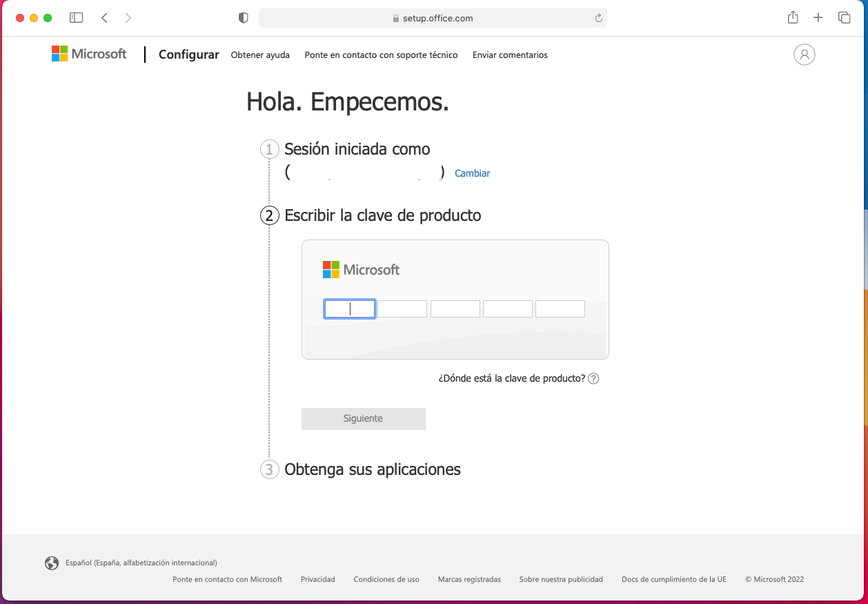868x604 pixels.
Task: Open the Safari Share icon
Action: [793, 17]
